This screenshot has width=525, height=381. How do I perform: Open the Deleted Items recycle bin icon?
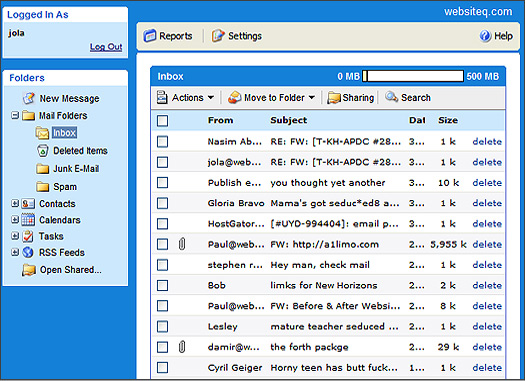click(43, 151)
